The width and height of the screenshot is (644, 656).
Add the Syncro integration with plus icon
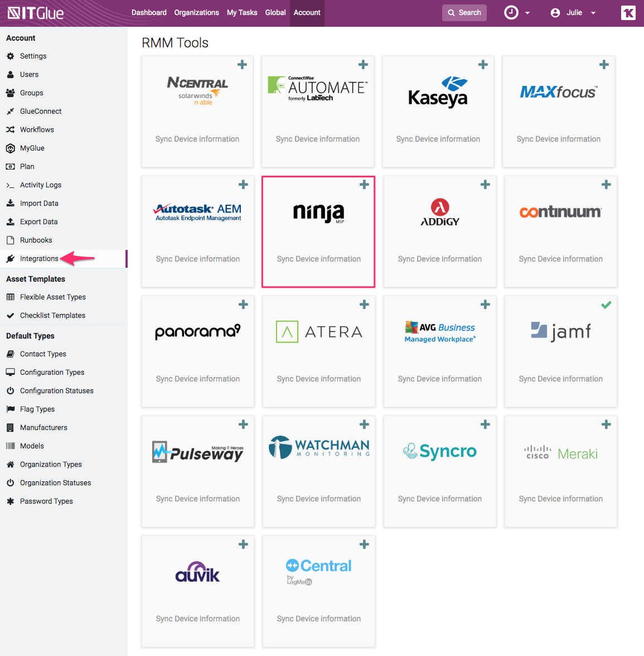[485, 425]
